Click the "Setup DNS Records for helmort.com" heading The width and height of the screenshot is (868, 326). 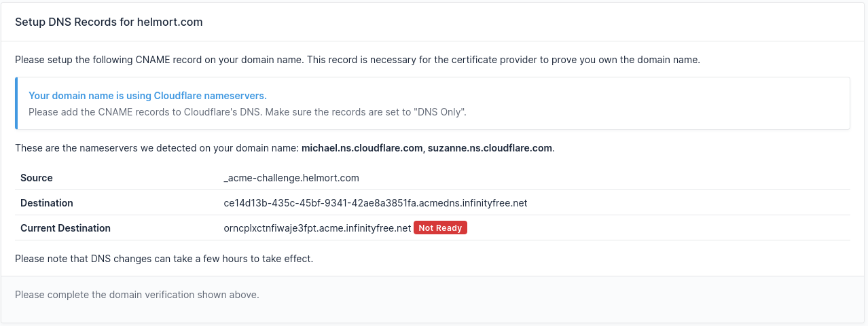click(x=109, y=22)
